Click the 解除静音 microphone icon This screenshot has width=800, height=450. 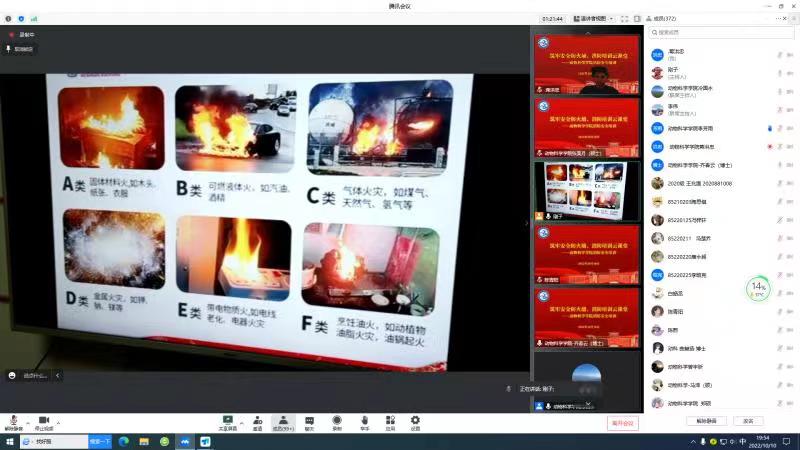tap(13, 420)
